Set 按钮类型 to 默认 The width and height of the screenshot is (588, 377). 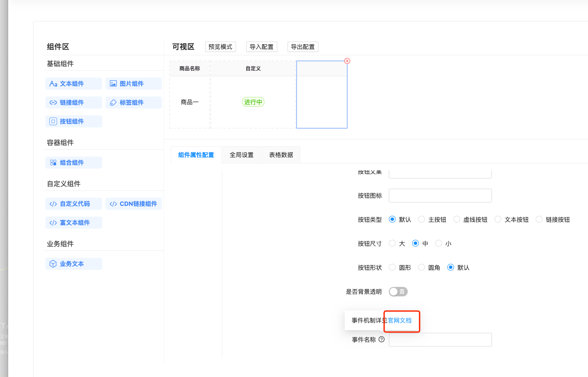(x=392, y=220)
